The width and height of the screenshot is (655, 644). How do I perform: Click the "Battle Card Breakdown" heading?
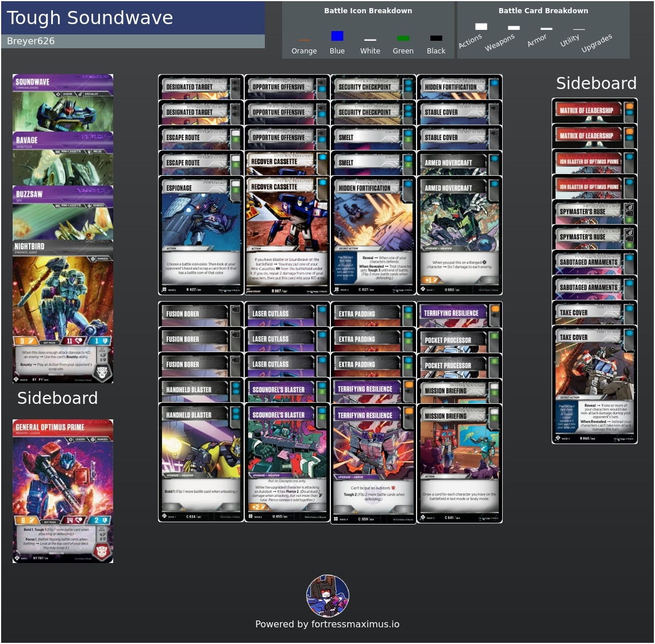tap(543, 11)
